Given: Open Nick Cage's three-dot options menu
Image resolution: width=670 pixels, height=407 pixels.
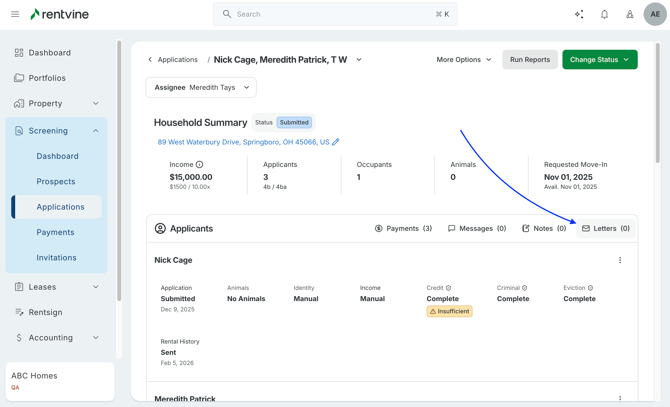Looking at the screenshot, I should [620, 260].
